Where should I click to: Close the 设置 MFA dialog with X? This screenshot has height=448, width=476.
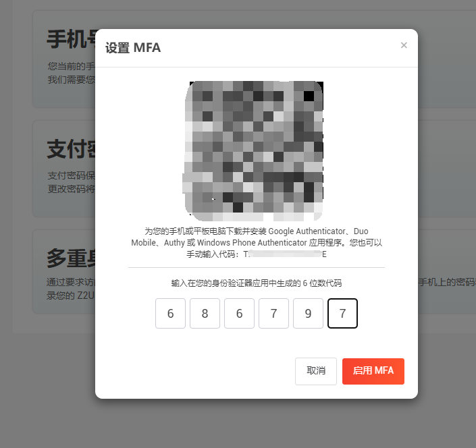click(404, 45)
